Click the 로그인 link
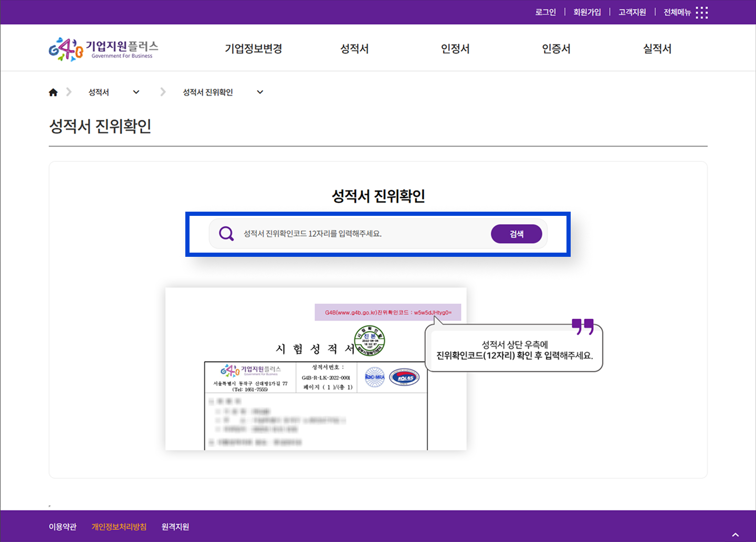The width and height of the screenshot is (756, 542). point(545,12)
